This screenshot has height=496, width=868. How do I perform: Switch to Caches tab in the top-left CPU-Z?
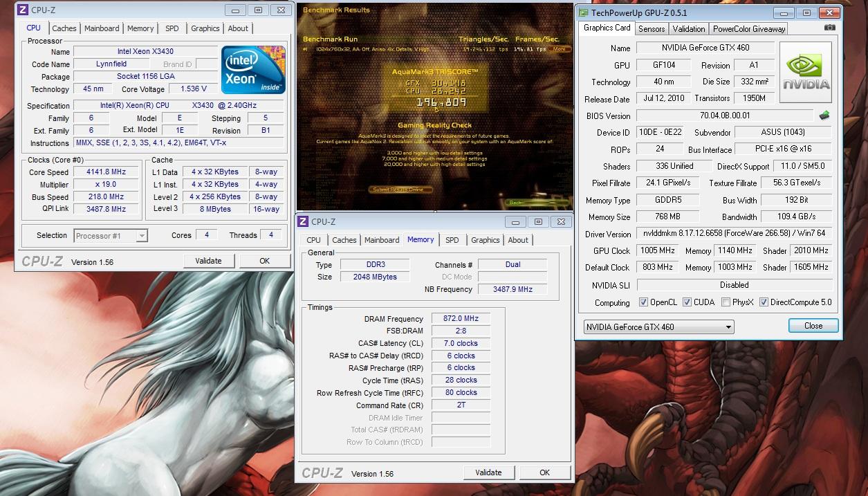pos(64,28)
